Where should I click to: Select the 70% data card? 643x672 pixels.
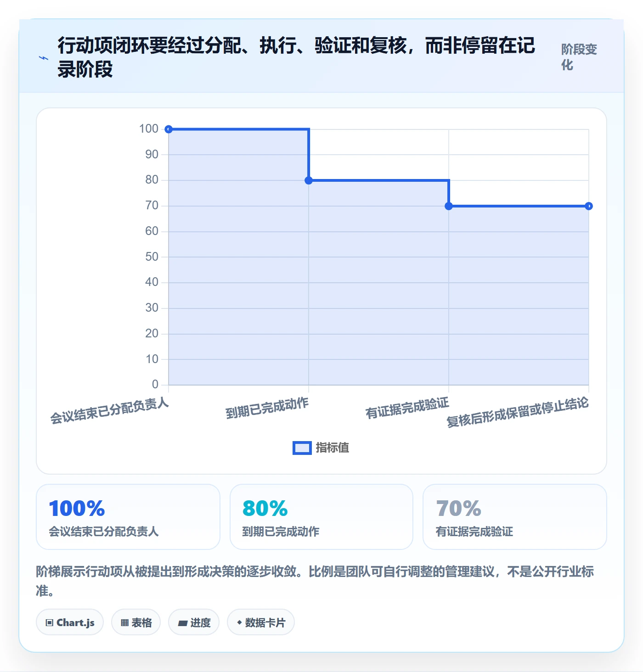point(515,517)
